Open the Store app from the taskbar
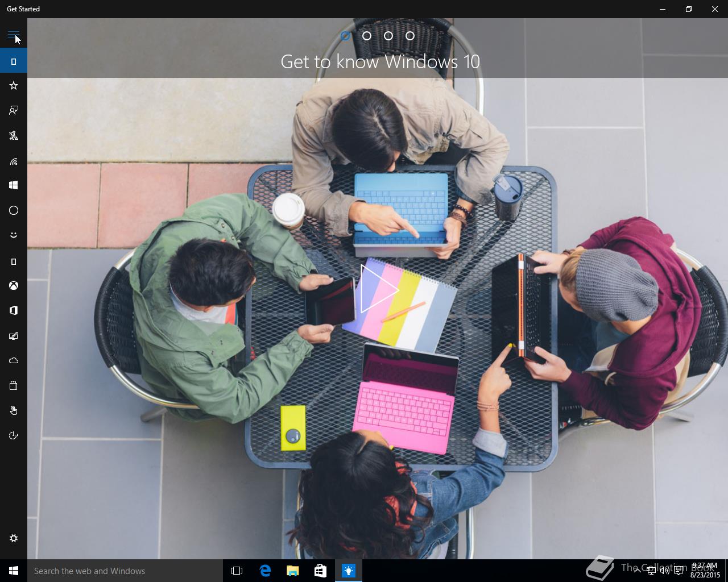 (x=321, y=571)
